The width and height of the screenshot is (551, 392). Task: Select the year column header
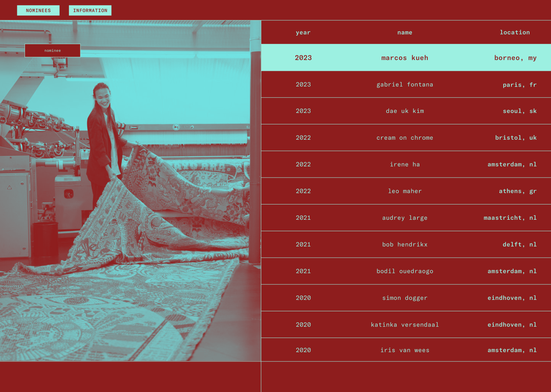pos(303,33)
